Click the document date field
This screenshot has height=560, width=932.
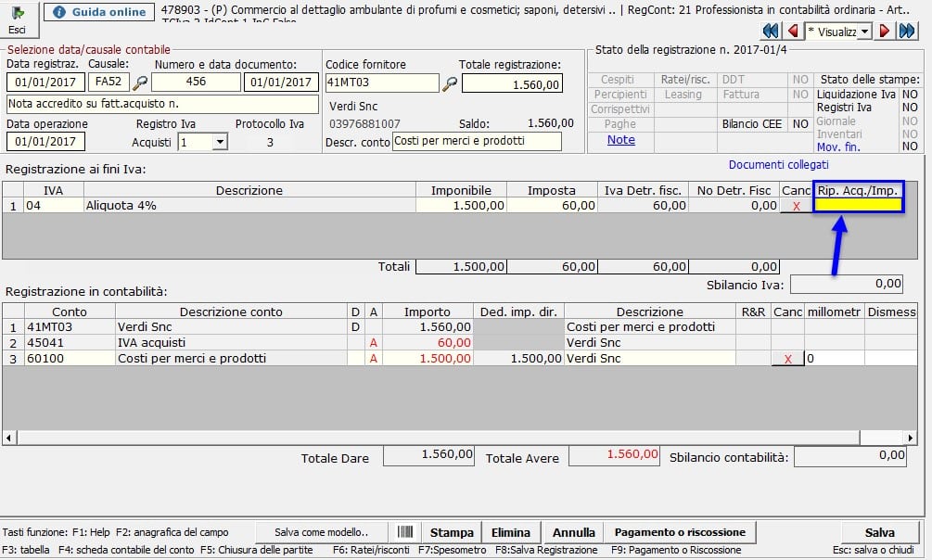[281, 82]
